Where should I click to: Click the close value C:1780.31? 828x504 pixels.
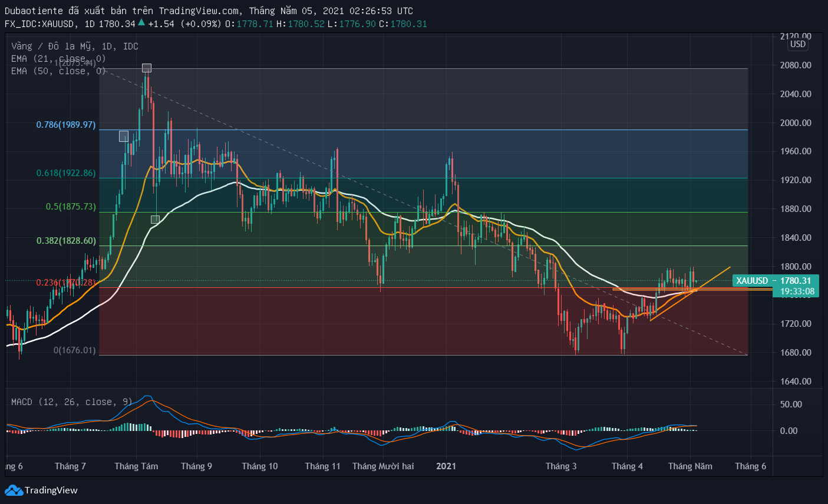click(x=403, y=24)
